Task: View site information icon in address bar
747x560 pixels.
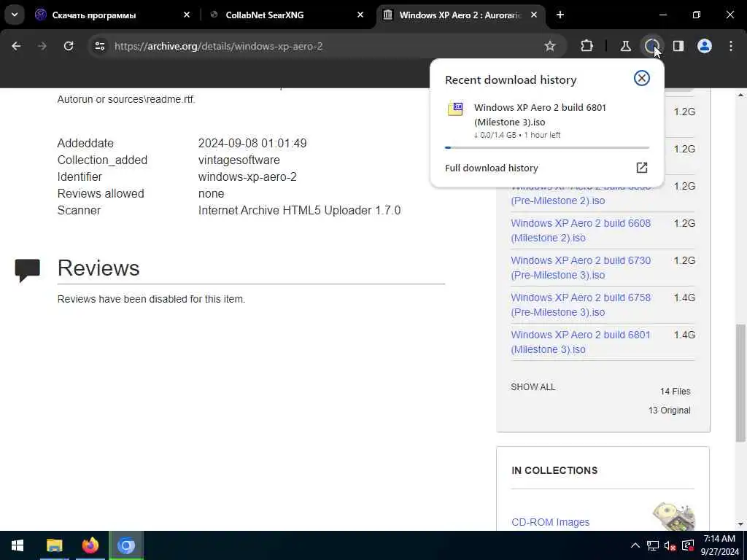Action: coord(99,46)
